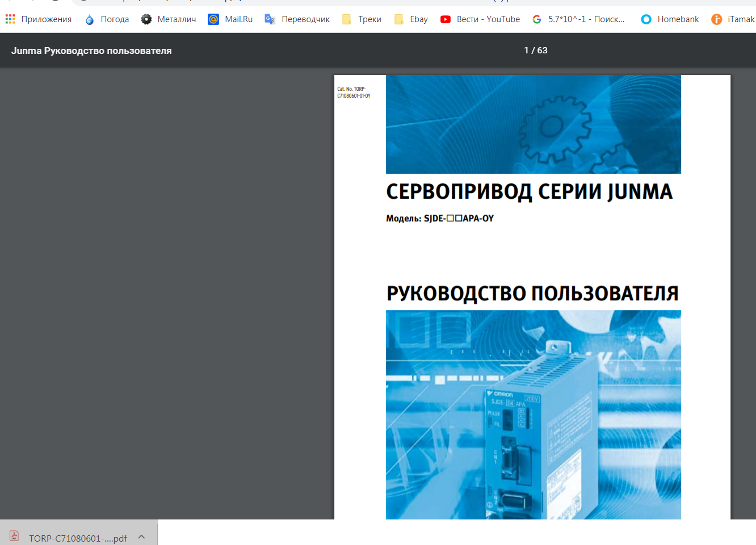Click the Cat. No. TORP text on page
Viewport: 756px width, 545px height.
[x=354, y=93]
